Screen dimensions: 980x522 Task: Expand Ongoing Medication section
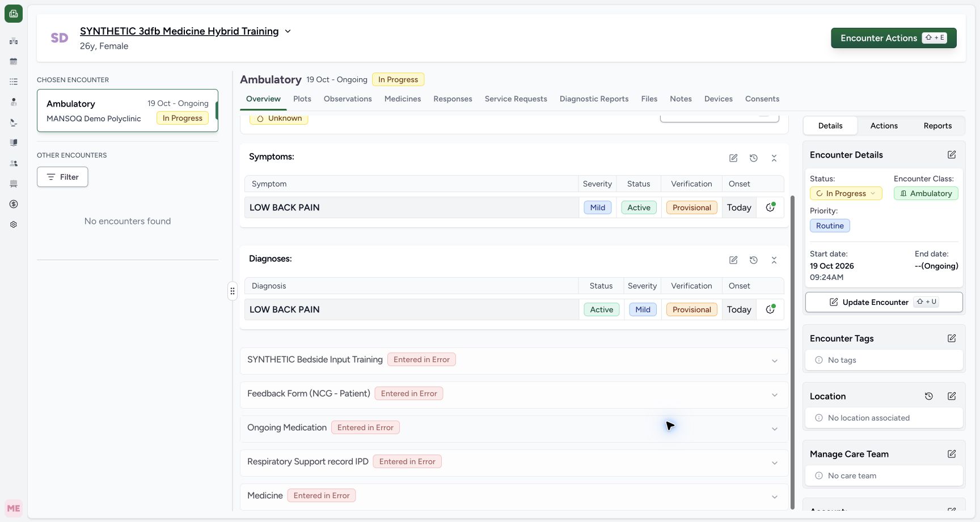(775, 429)
